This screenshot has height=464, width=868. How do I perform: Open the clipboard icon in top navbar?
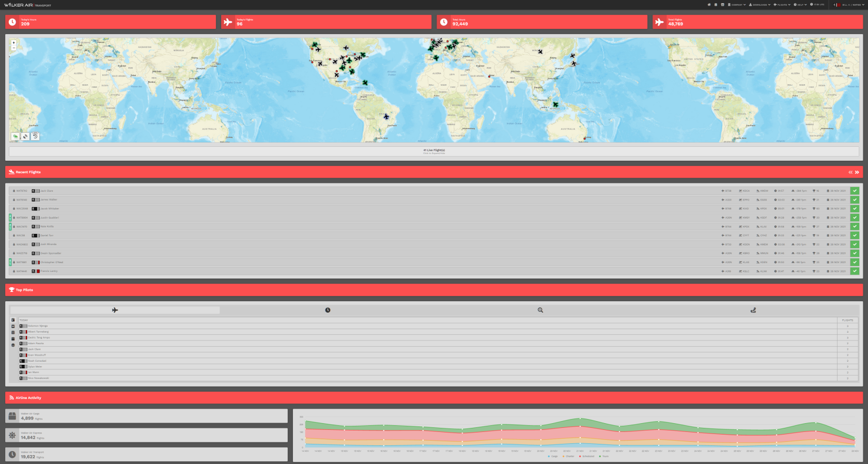[x=716, y=5]
